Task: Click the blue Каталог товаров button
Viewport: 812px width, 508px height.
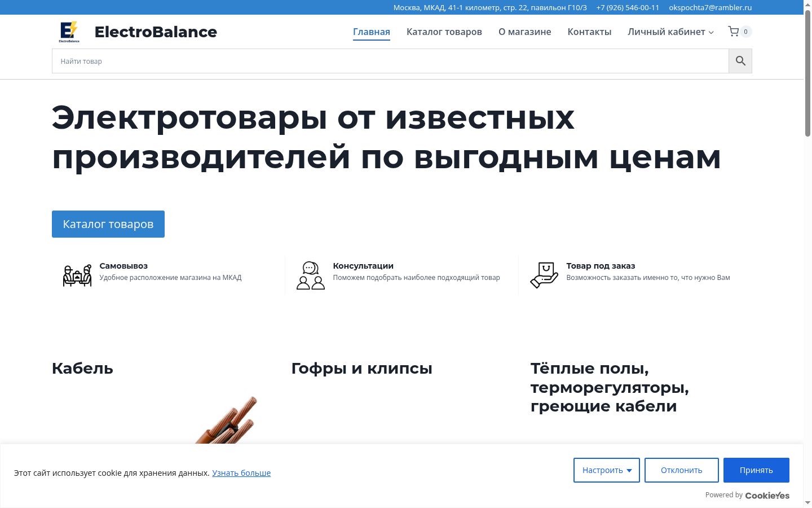Action: point(108,224)
